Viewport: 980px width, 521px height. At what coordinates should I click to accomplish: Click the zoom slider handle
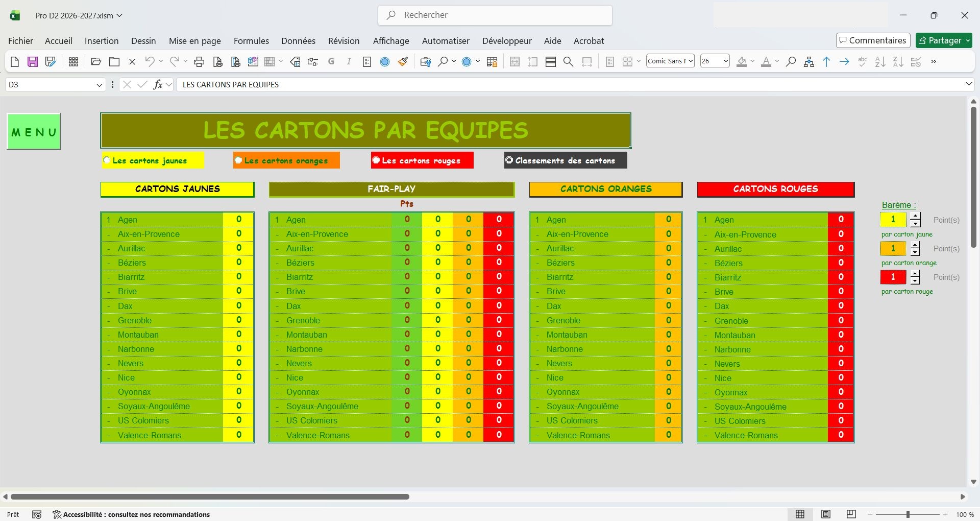pos(908,514)
